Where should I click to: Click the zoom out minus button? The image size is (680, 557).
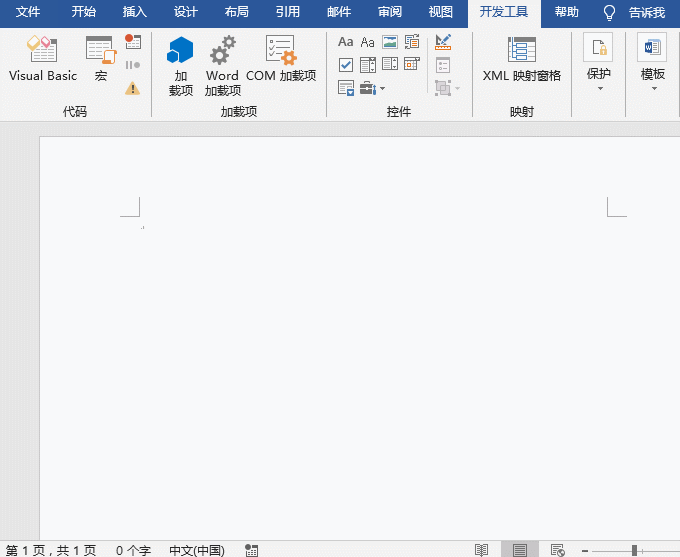[585, 550]
